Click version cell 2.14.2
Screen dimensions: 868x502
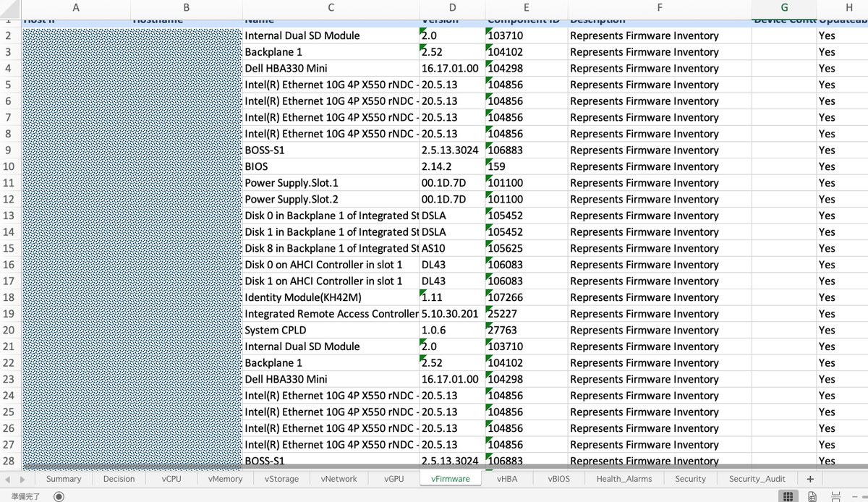[453, 166]
